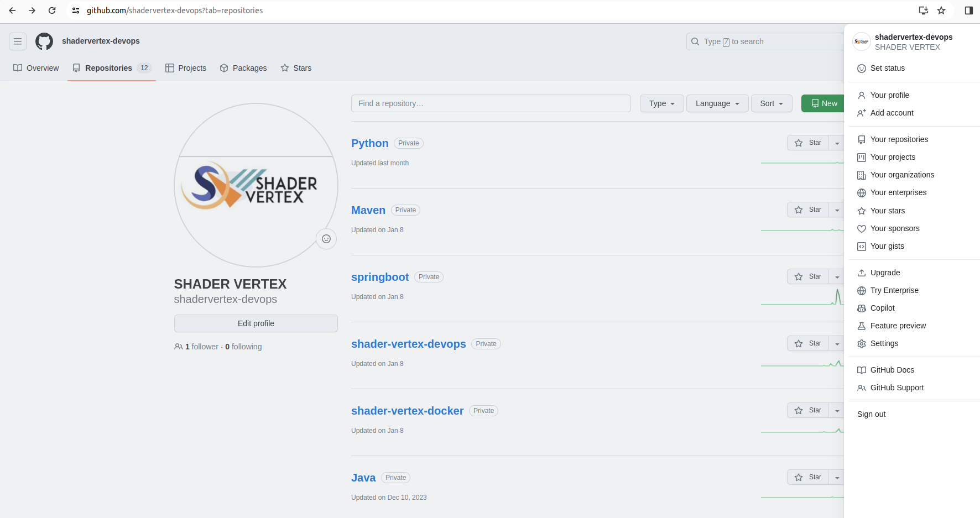Viewport: 980px width, 518px height.
Task: Click the smiley status icon on avatar
Action: [326, 239]
